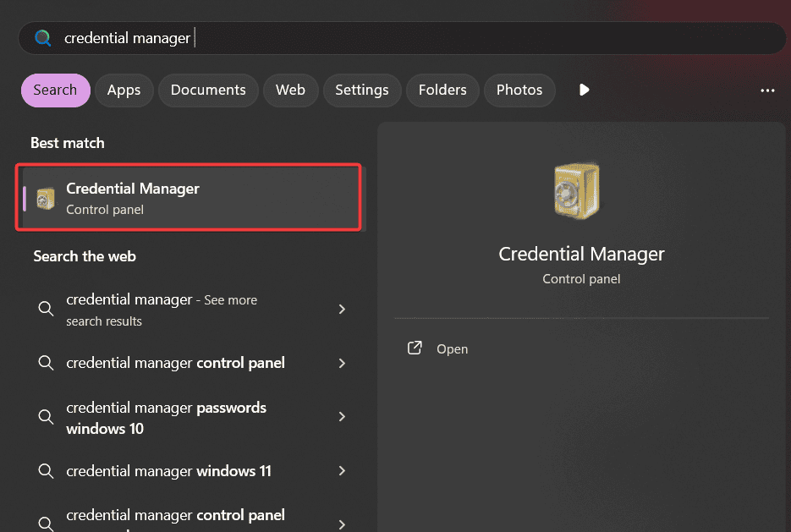Switch to the Settings filter tab
This screenshot has height=532, width=791.
click(x=362, y=90)
